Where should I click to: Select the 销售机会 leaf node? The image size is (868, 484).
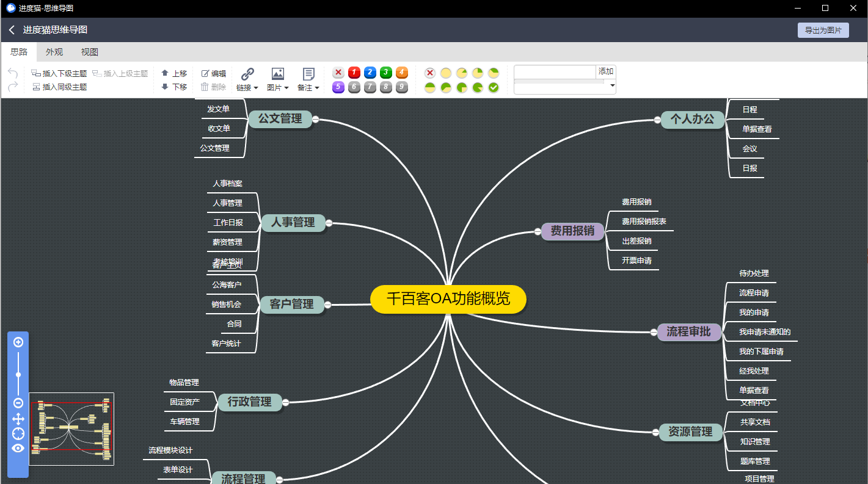pos(227,305)
